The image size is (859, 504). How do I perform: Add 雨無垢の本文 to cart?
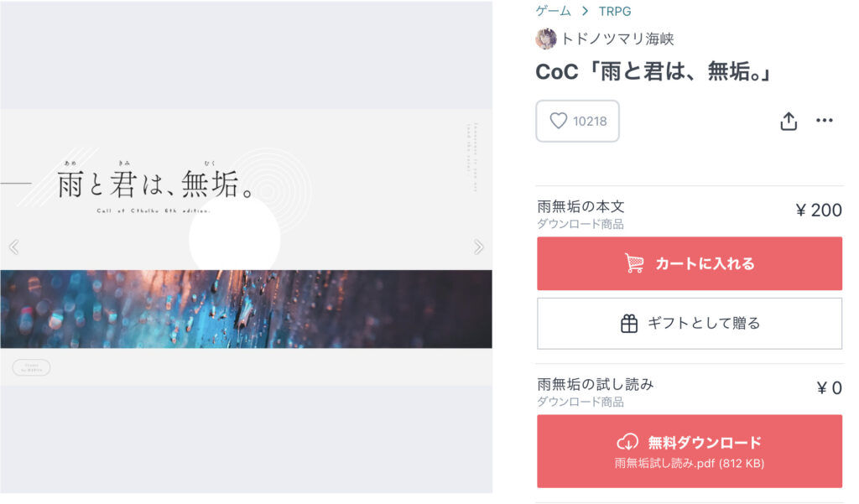click(x=690, y=263)
